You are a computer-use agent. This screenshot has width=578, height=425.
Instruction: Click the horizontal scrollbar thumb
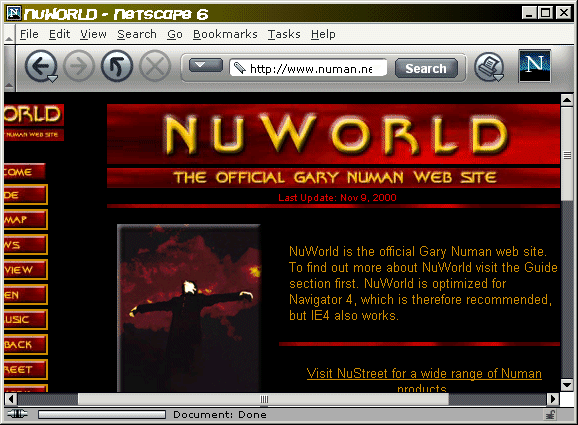pos(264,399)
